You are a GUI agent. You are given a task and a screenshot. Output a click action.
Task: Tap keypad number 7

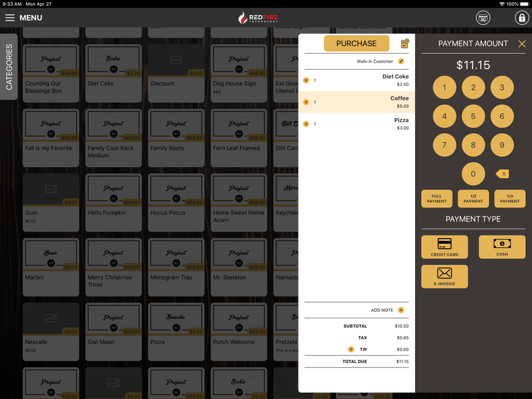tap(445, 145)
